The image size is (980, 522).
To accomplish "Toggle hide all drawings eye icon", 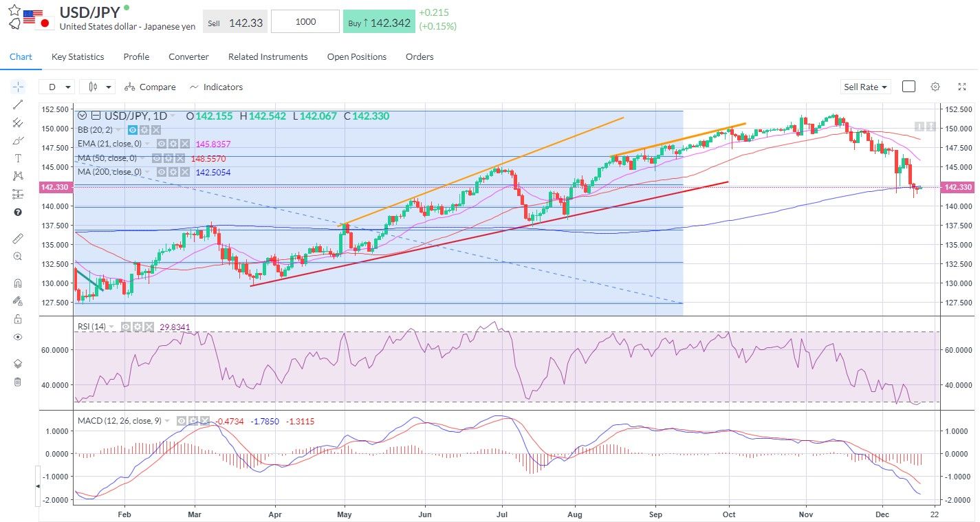I will coord(18,337).
